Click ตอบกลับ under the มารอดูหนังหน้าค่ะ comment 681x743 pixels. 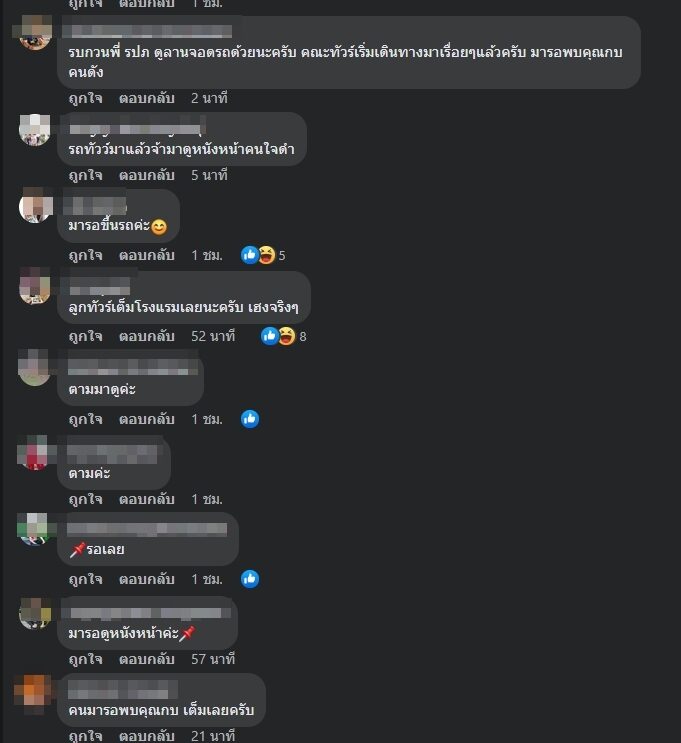(146, 659)
